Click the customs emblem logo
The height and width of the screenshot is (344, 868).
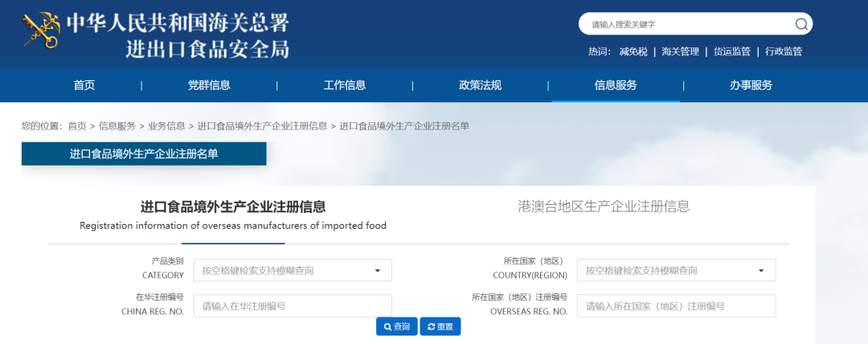[41, 31]
